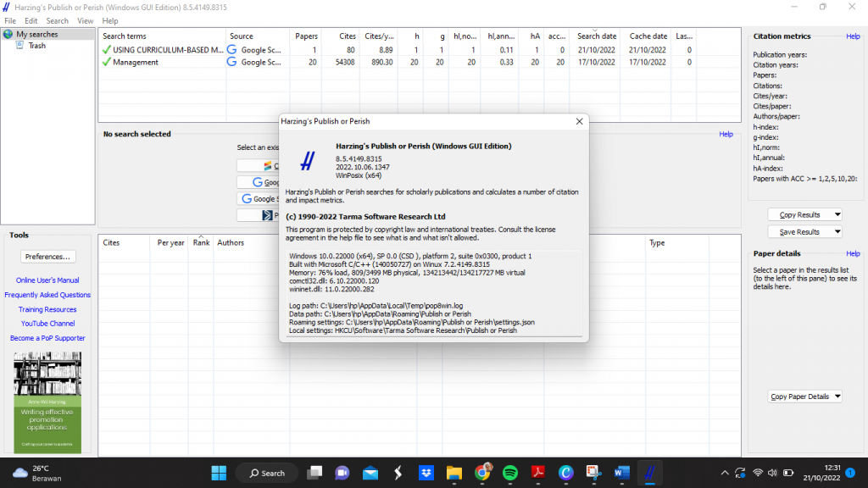Image resolution: width=868 pixels, height=488 pixels.
Task: Open Canva from the taskbar
Action: click(x=565, y=473)
